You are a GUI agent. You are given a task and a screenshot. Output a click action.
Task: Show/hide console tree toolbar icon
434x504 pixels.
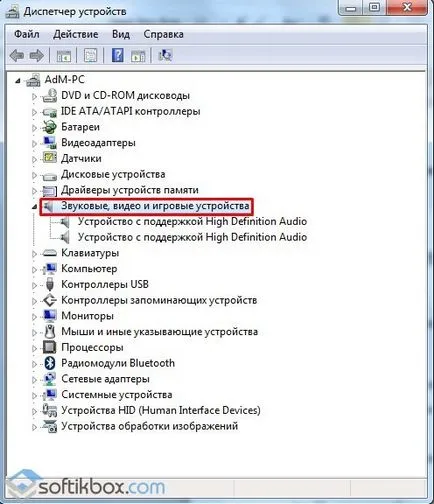[x=64, y=55]
